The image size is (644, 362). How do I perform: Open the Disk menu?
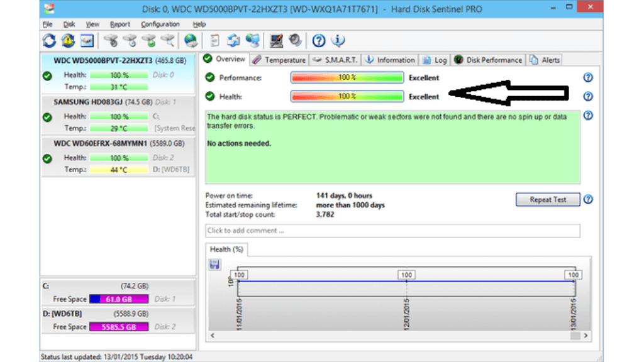69,24
